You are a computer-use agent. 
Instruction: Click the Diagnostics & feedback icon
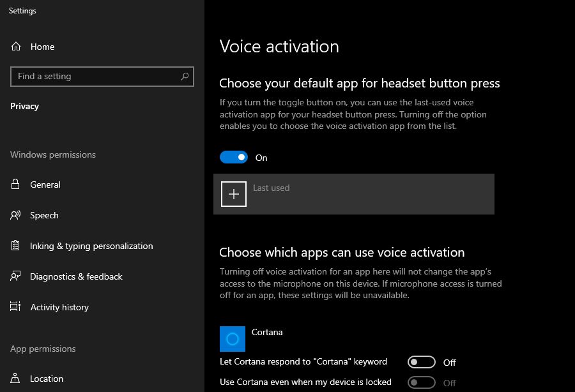15,276
